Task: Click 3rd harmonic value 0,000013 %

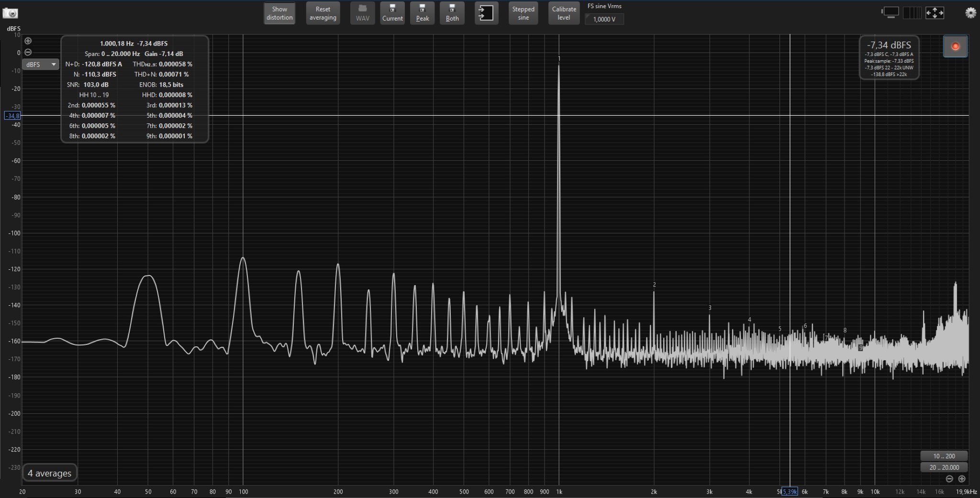Action: pyautogui.click(x=176, y=105)
